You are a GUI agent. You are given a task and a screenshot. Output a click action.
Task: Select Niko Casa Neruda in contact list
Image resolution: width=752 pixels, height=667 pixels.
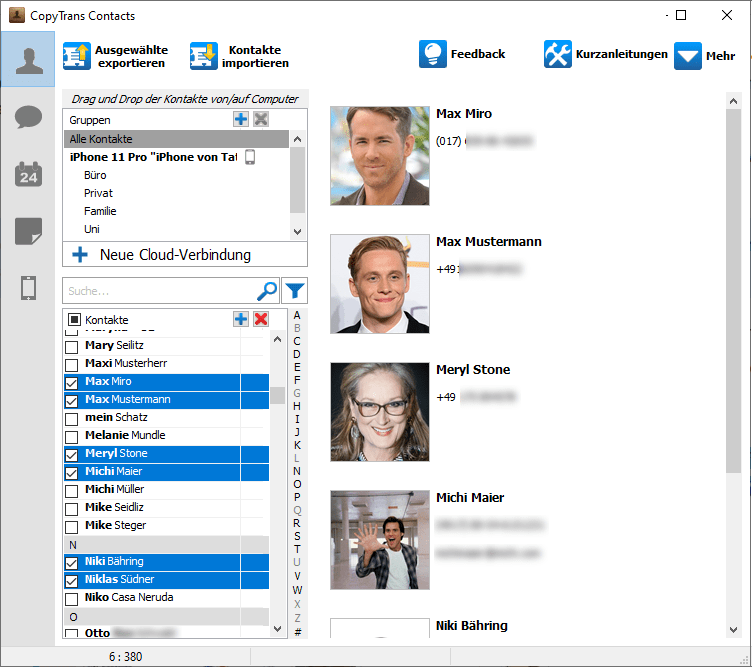(166, 597)
